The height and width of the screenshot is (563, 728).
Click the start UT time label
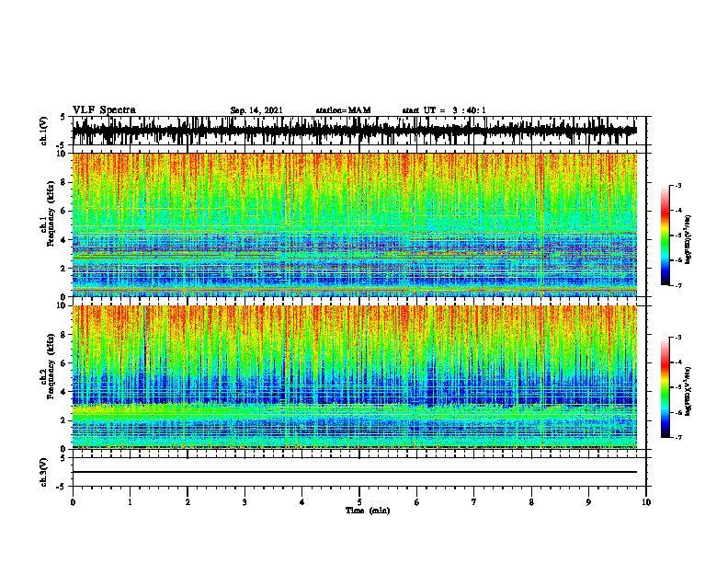tap(444, 110)
